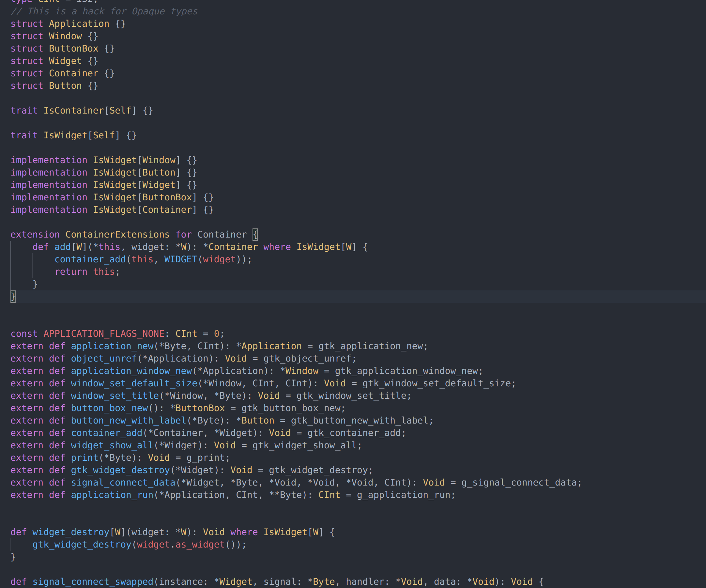Click the container_add call inside add function

90,259
